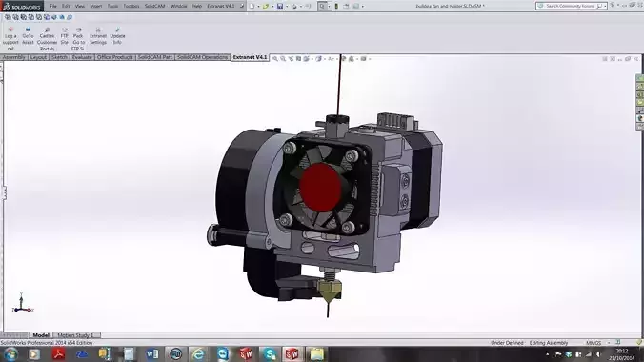644x362 pixels.
Task: Show hidden system tray icons
Action: pyautogui.click(x=548, y=354)
